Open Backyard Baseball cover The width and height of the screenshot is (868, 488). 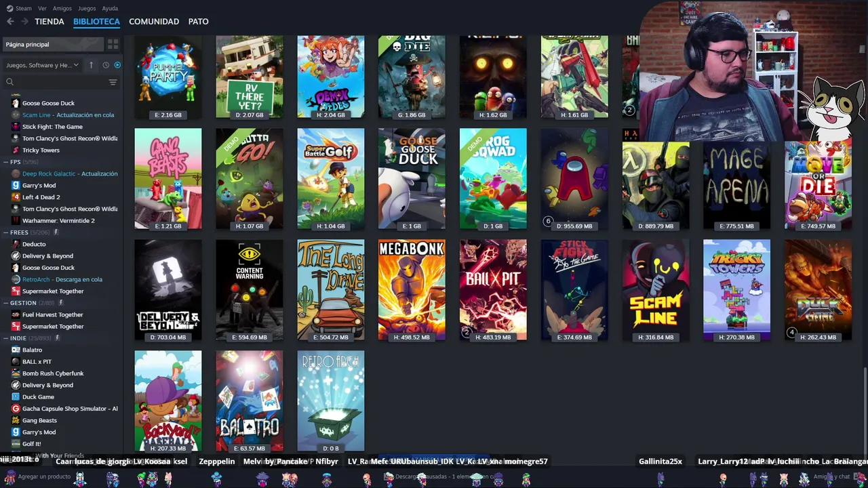coord(168,401)
